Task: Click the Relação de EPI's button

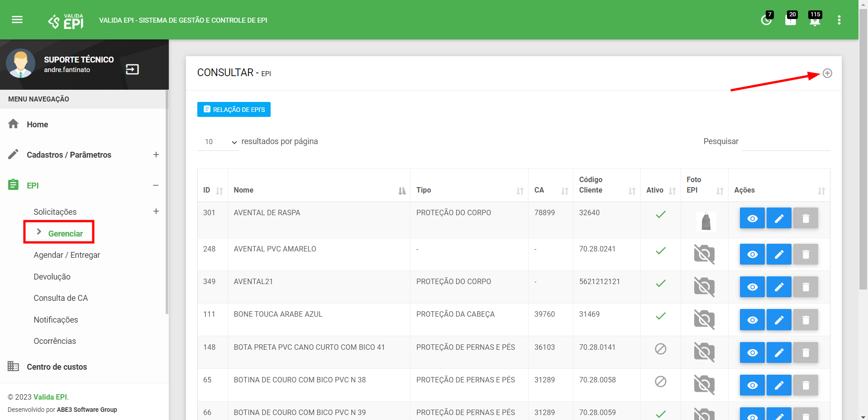Action: point(234,109)
